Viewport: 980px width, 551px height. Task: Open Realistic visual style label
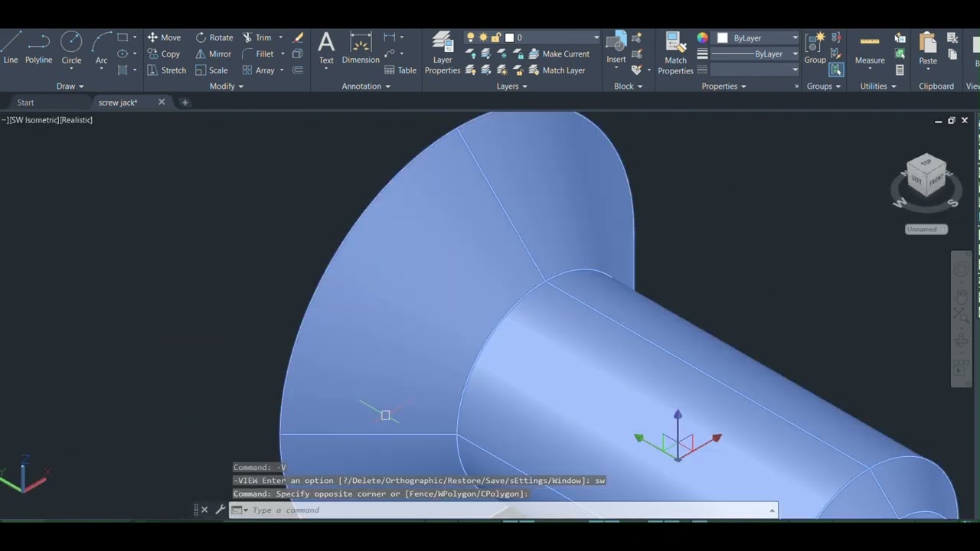[77, 120]
